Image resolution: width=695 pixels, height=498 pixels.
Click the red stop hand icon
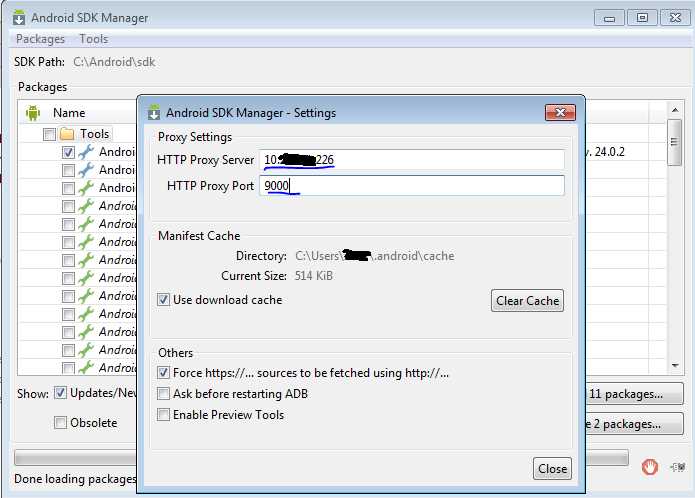(650, 467)
